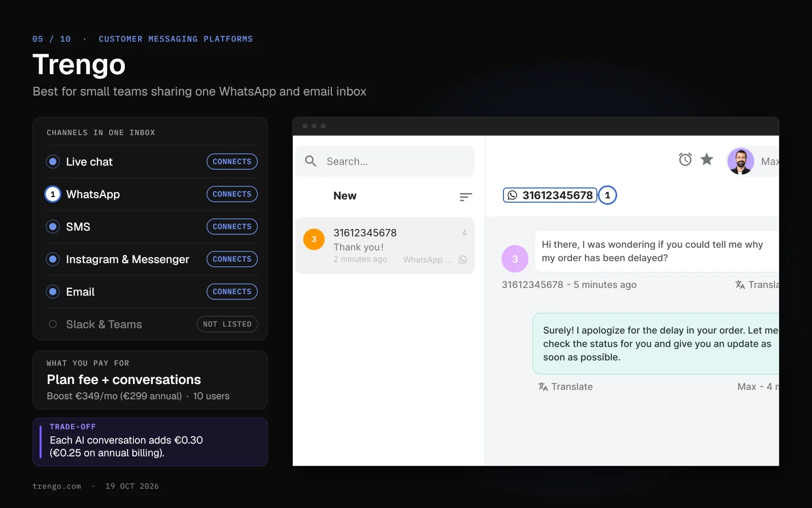Click the WhatsApp number badge 31612345678 in header
This screenshot has height=508, width=812.
point(550,195)
